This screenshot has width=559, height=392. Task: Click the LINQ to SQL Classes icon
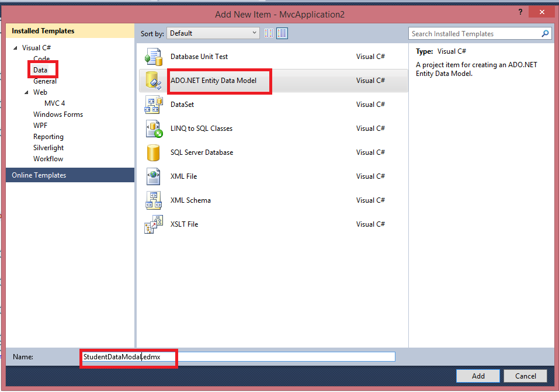click(x=154, y=129)
